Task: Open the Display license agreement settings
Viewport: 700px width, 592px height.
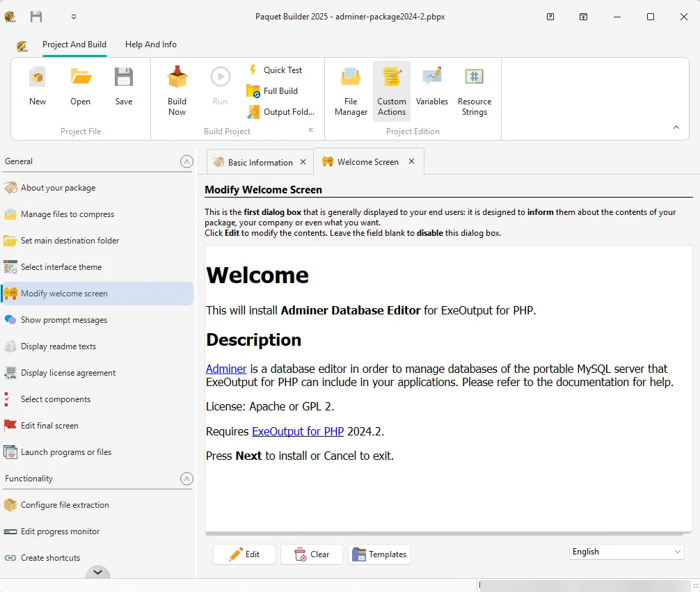Action: coord(70,373)
